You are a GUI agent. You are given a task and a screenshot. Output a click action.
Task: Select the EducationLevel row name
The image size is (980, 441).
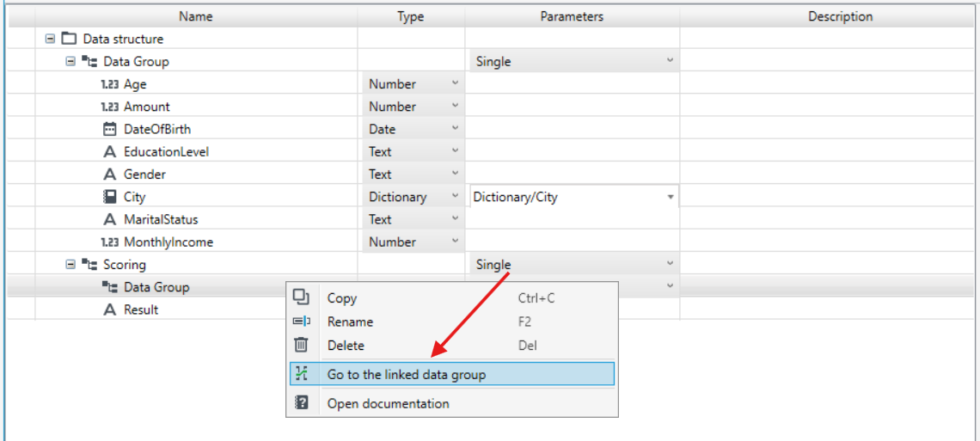pyautogui.click(x=166, y=152)
